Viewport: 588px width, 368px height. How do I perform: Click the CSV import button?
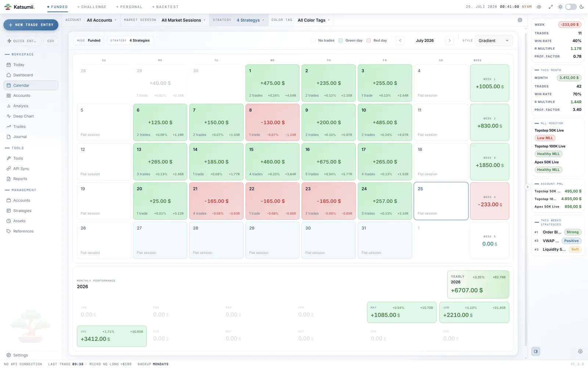(x=51, y=41)
